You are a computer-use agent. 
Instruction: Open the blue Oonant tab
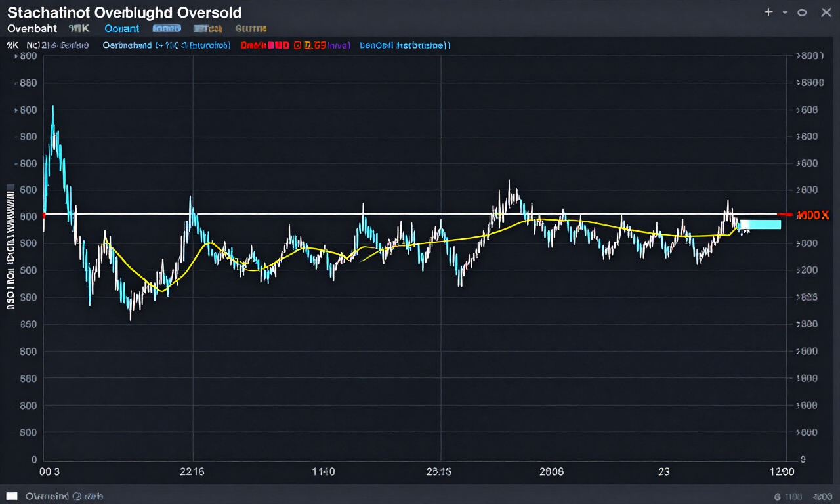(122, 29)
